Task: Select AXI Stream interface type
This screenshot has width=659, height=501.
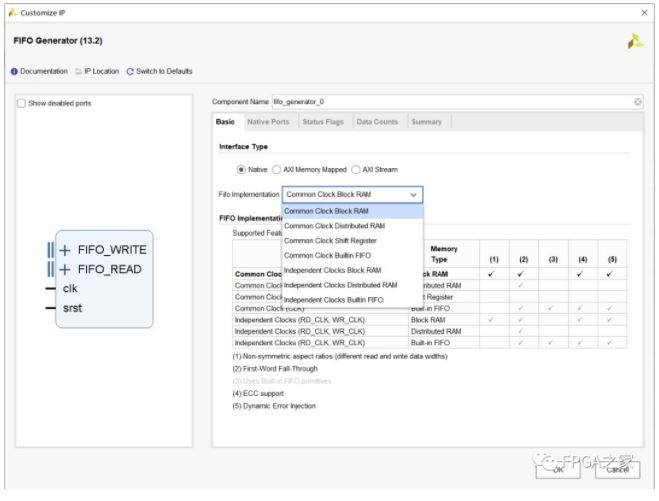Action: (356, 169)
